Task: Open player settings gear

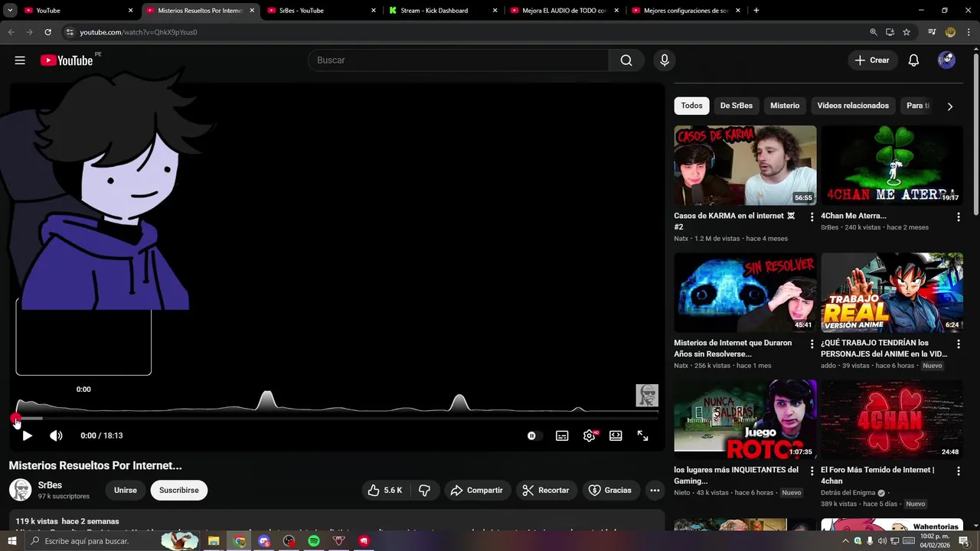Action: click(589, 435)
